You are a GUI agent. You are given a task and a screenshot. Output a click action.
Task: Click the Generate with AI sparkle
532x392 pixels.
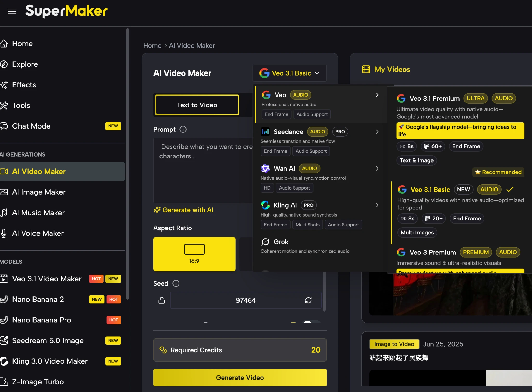pos(157,210)
